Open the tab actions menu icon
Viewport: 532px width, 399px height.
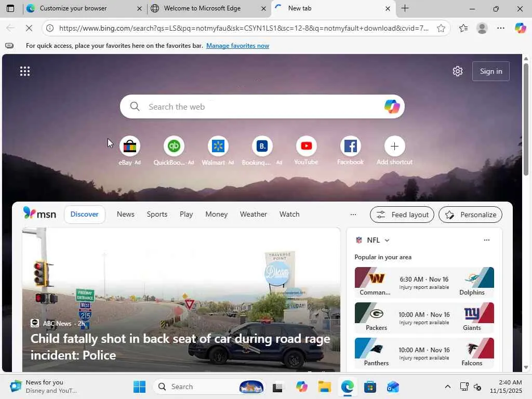10,8
